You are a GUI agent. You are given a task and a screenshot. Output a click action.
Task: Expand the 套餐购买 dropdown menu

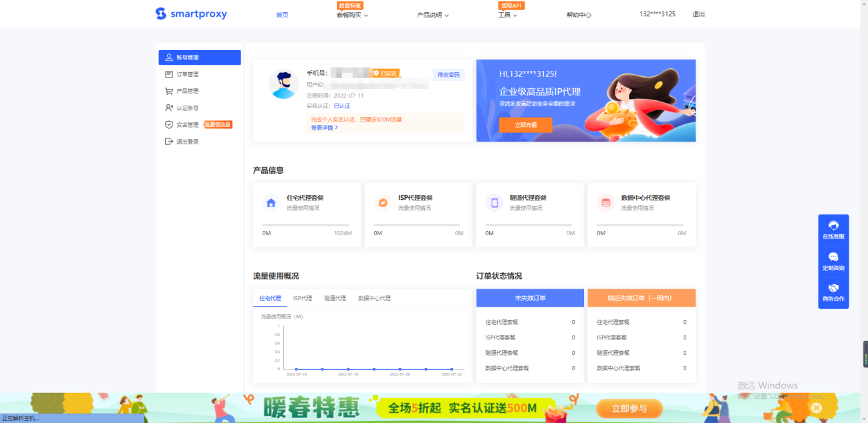353,15
